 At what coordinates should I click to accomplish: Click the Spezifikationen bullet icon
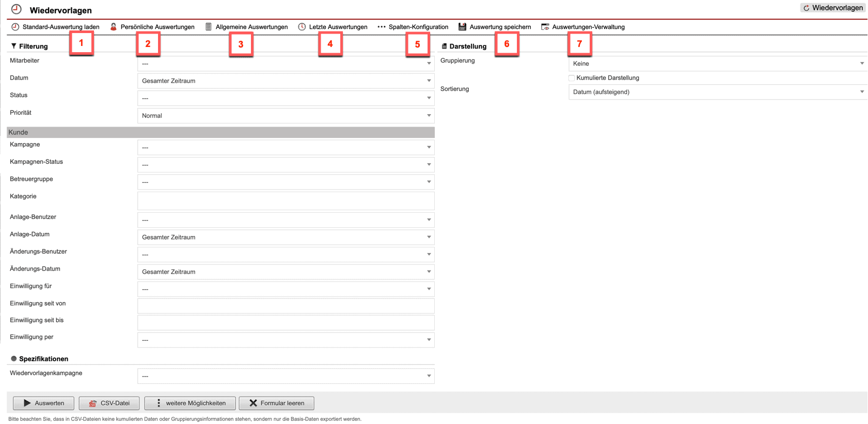tap(14, 358)
